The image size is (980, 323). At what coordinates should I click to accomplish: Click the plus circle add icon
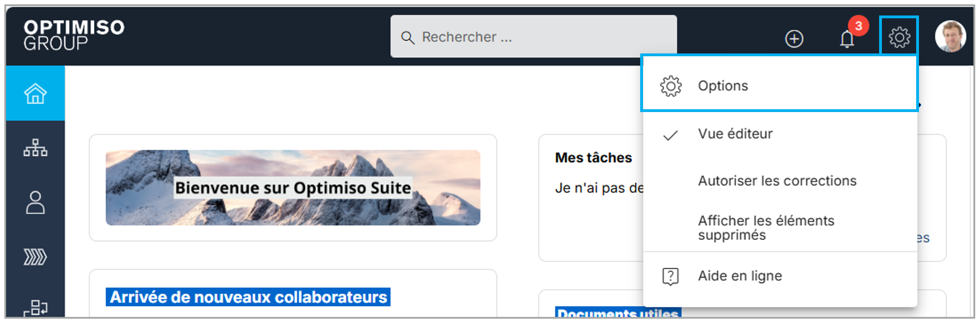coord(794,38)
